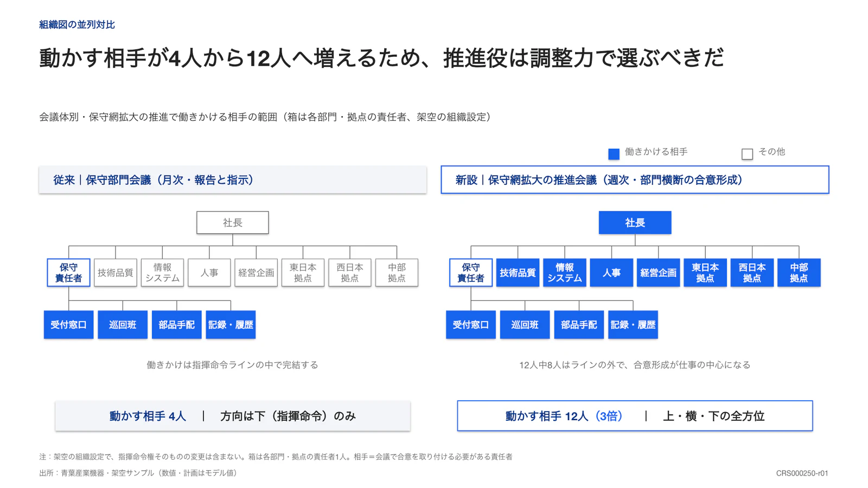This screenshot has height=488, width=868.
Task: Select 技術品質 box in the left chart
Action: [116, 273]
